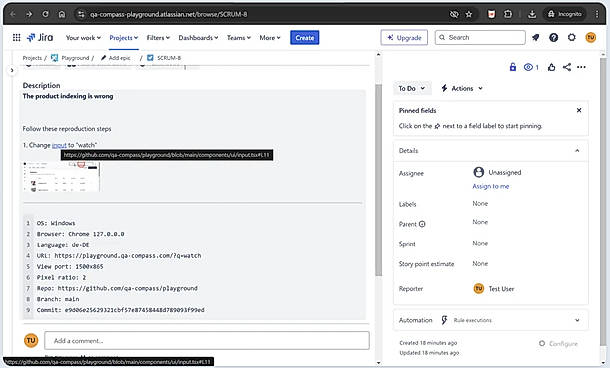Click the Repo URL line in code block

[x=117, y=288]
